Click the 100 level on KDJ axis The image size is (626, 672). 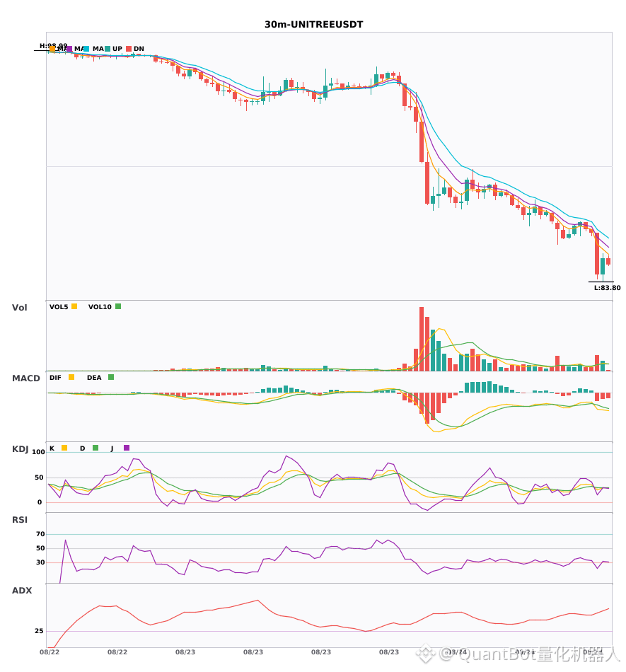click(x=39, y=452)
